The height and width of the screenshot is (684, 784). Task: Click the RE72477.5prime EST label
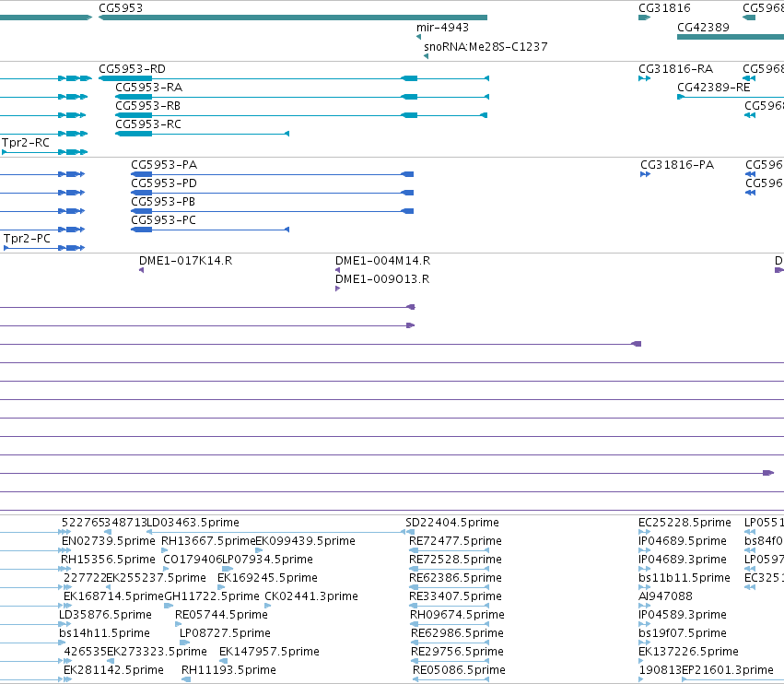(x=455, y=541)
